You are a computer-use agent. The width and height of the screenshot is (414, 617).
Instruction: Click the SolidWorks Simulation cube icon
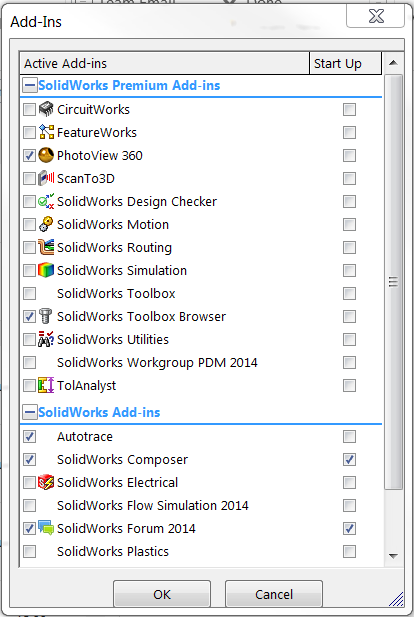point(46,270)
